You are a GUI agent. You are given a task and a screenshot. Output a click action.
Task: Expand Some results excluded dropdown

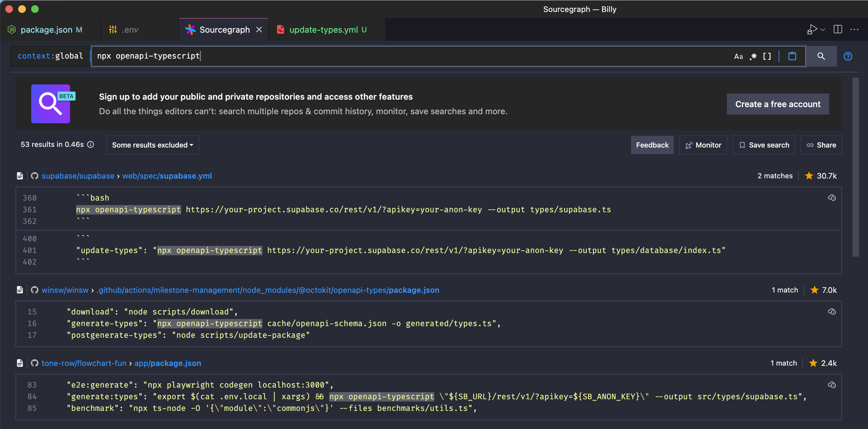[x=153, y=145]
